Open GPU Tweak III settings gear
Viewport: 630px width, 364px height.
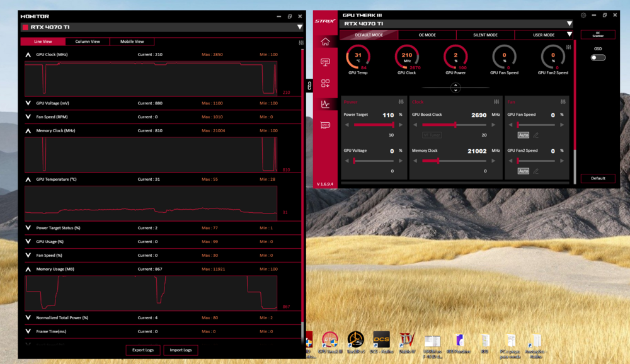click(x=583, y=15)
